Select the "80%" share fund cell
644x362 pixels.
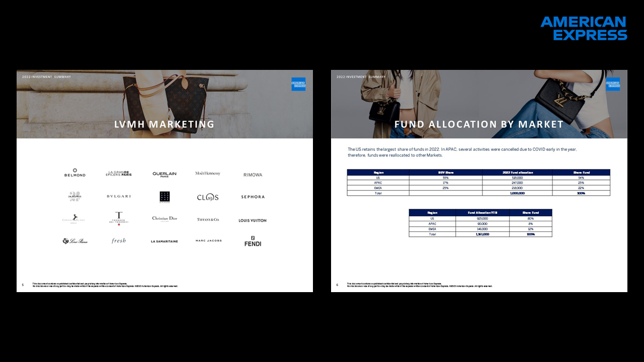(x=531, y=219)
